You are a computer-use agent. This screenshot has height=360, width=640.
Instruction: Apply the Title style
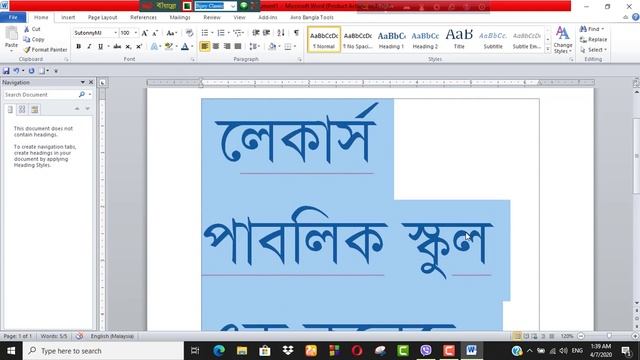coord(459,40)
